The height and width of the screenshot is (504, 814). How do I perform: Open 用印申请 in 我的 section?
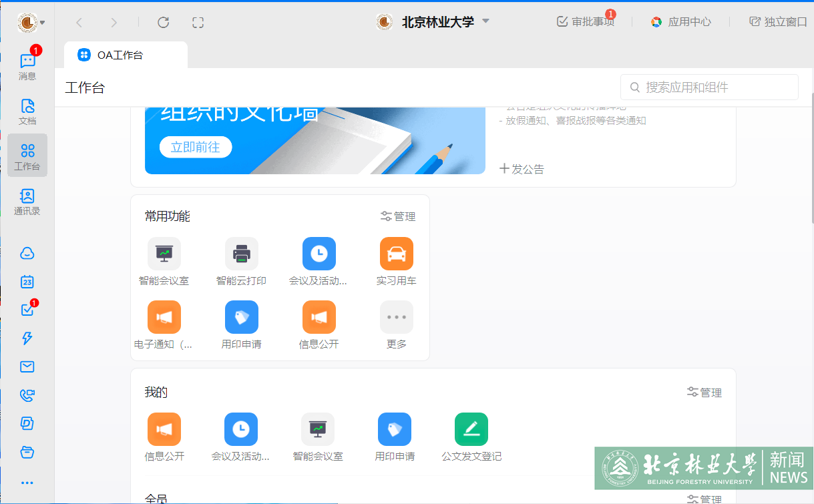(x=395, y=438)
